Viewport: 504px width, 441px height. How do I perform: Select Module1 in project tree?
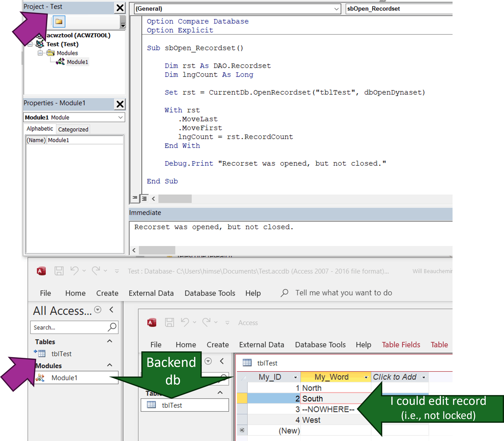[x=77, y=62]
